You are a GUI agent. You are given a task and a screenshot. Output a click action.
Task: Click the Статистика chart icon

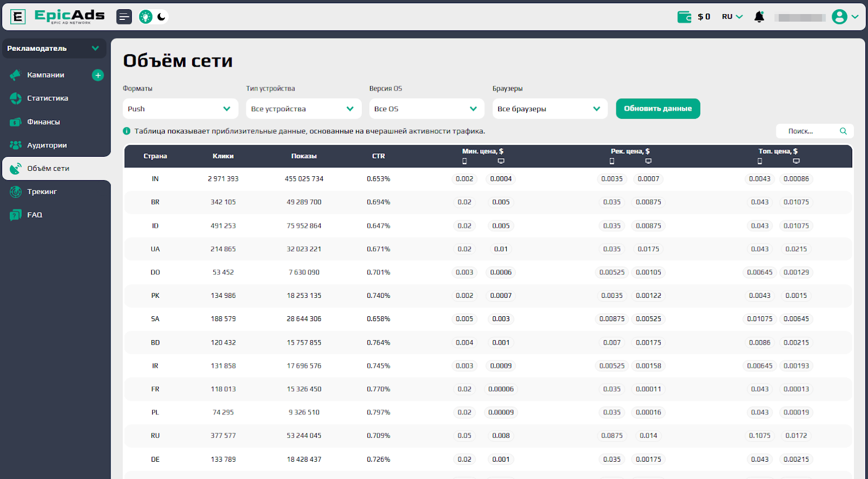[x=16, y=98]
